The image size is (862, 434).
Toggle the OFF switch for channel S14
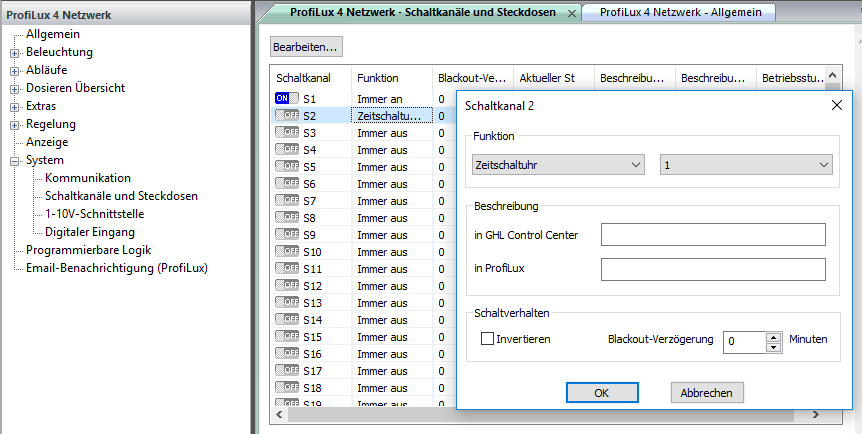(x=287, y=320)
